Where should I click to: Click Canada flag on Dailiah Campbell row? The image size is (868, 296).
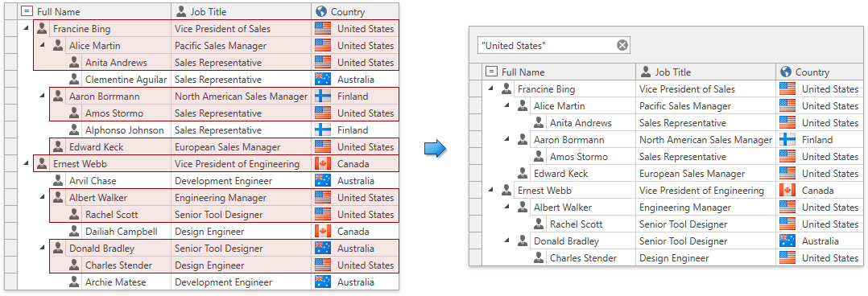(323, 232)
